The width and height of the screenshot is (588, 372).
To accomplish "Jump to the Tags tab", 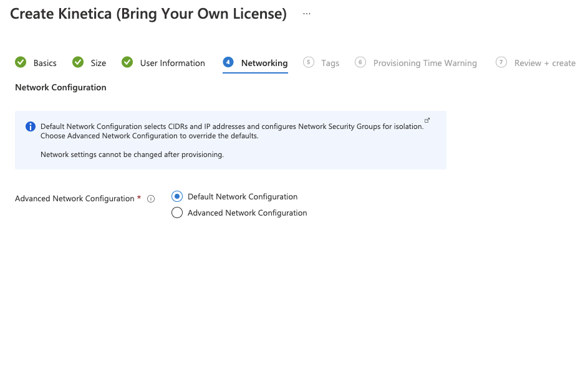I will (330, 63).
